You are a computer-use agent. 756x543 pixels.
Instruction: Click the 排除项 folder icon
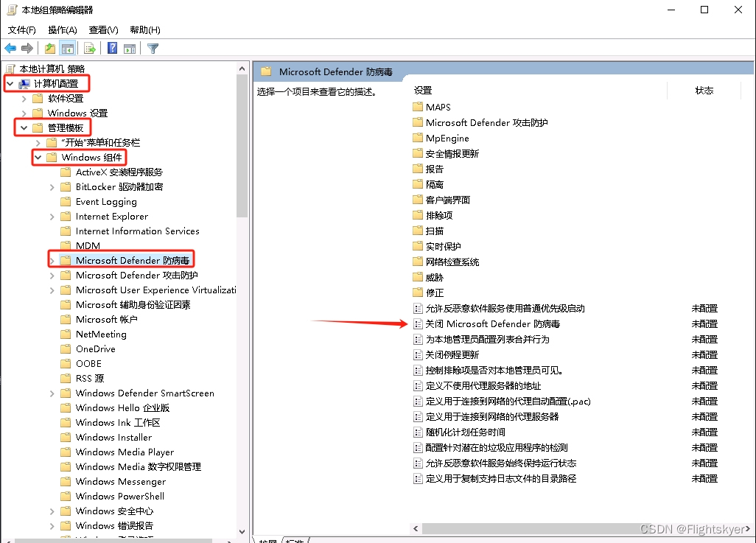(x=418, y=215)
